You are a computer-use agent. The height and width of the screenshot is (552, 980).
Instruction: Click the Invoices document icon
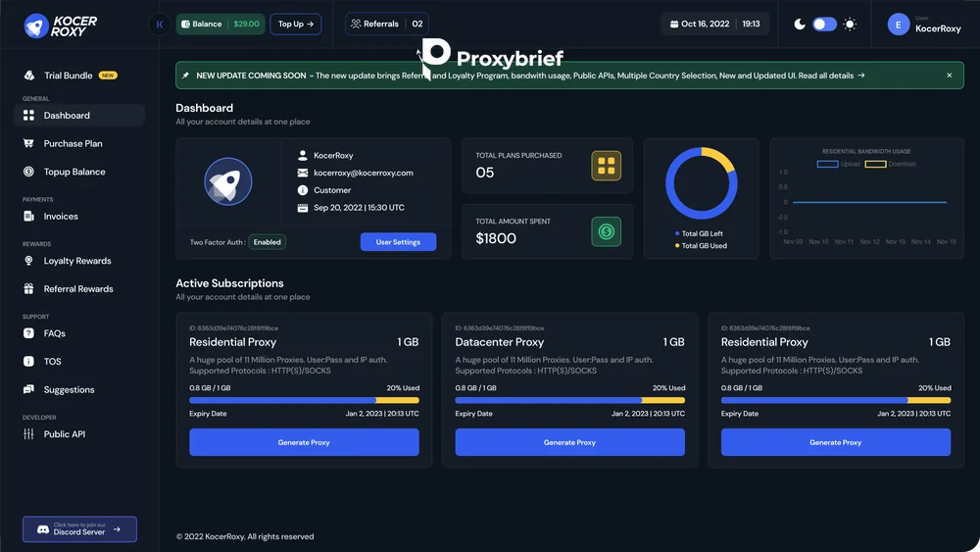[28, 217]
